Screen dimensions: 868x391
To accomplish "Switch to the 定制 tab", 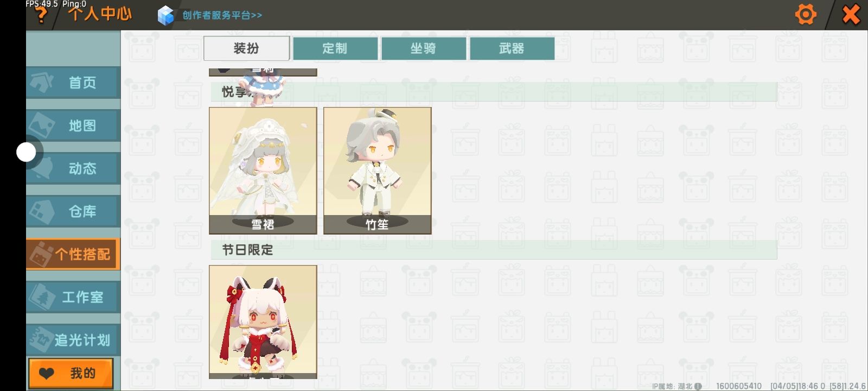I will point(335,48).
